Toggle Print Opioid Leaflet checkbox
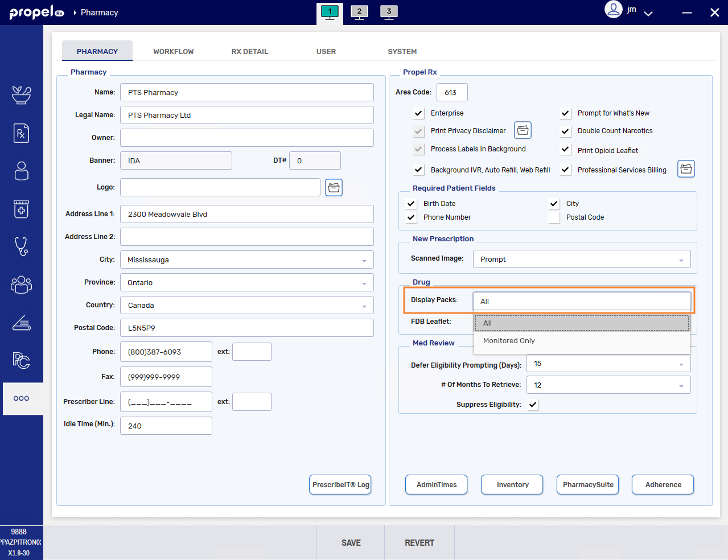The image size is (728, 560). (x=566, y=150)
